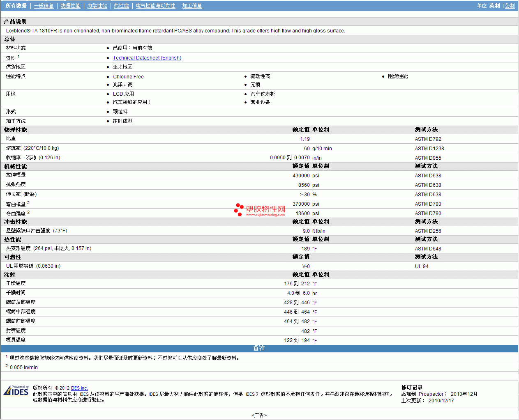Viewport: 519px width, 420px height.
Task: Select 英制 units
Action: (x=495, y=6)
